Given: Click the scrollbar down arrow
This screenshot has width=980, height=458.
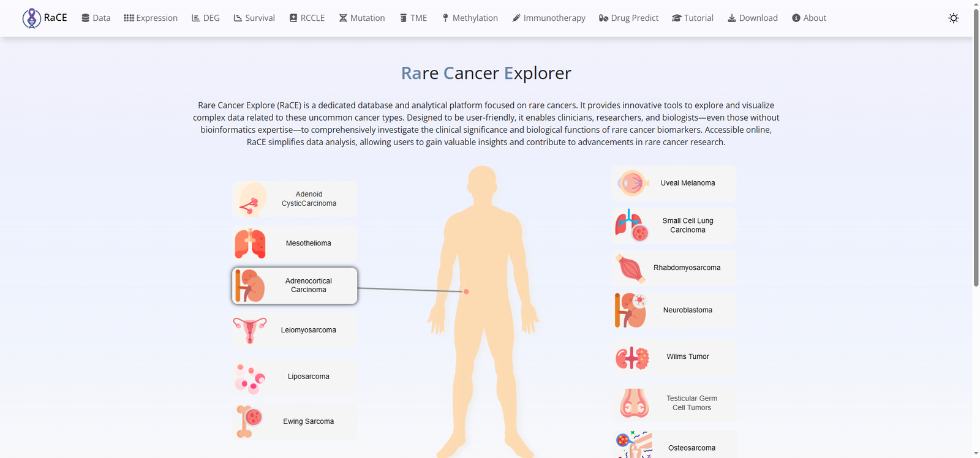Looking at the screenshot, I should tap(976, 454).
